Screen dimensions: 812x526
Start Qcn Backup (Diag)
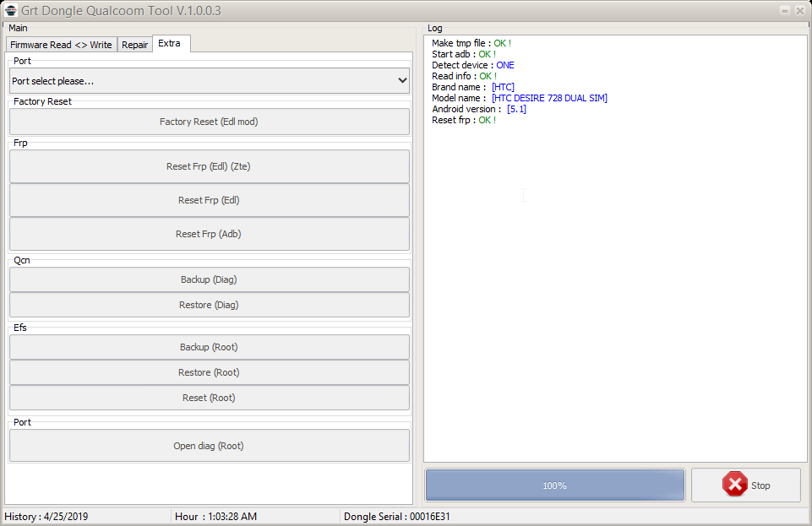210,279
